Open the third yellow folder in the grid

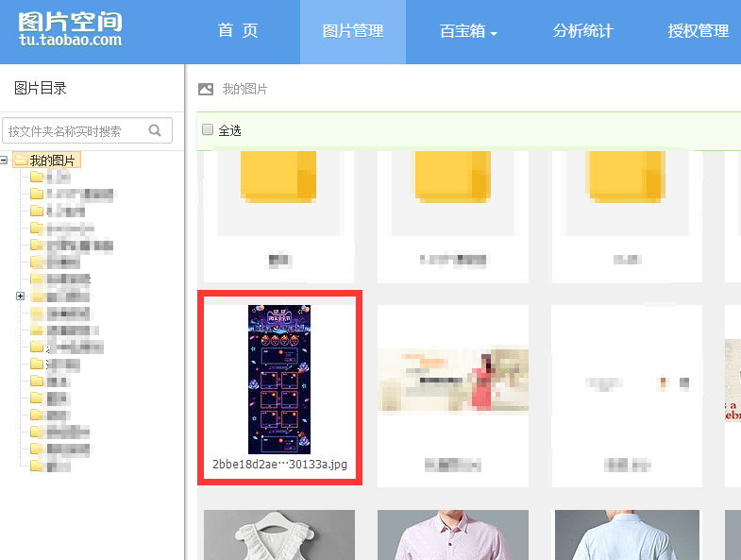click(x=625, y=177)
